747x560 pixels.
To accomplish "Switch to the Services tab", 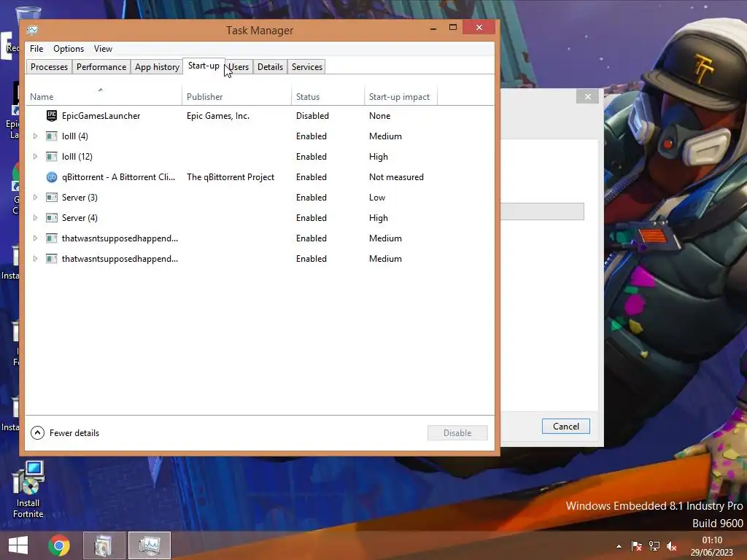I will tap(307, 67).
